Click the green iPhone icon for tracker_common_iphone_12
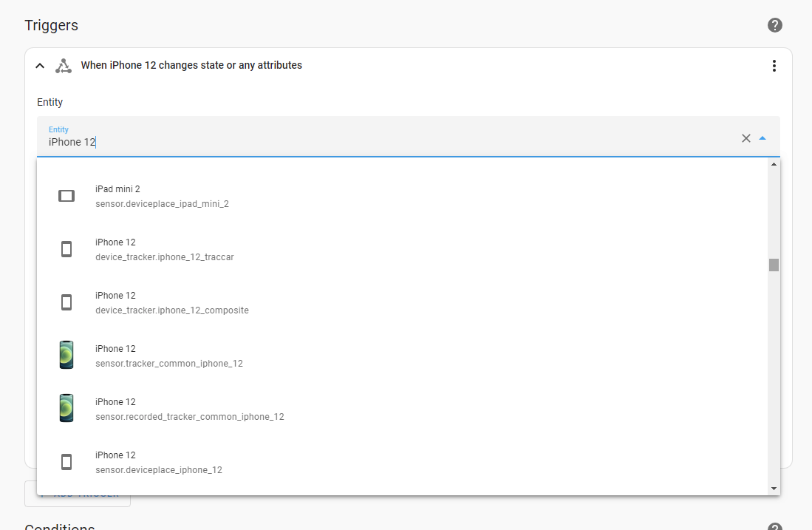The height and width of the screenshot is (530, 812). tap(66, 355)
